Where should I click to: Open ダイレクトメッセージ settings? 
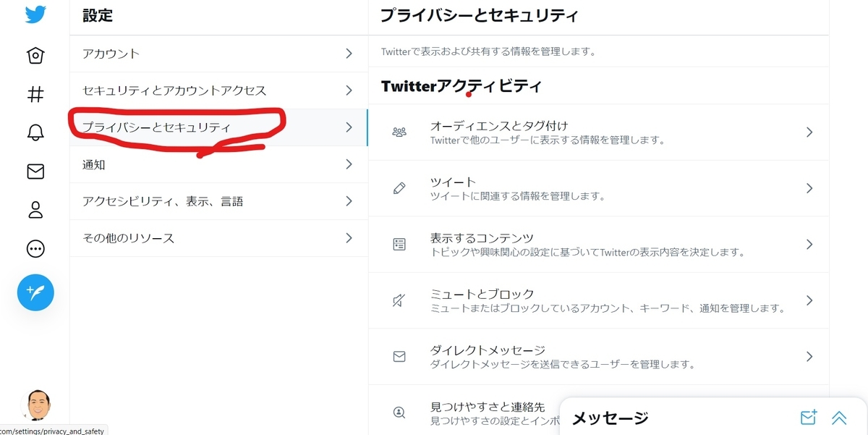(x=598, y=356)
